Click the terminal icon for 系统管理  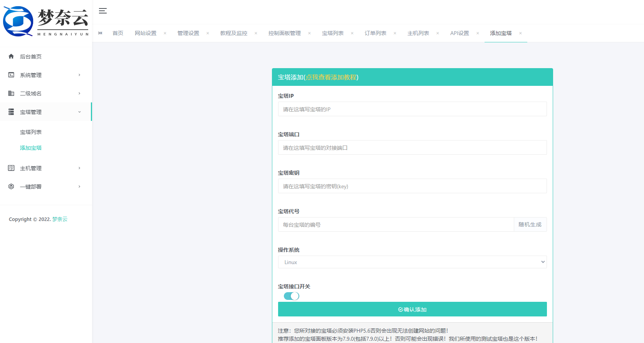[11, 75]
